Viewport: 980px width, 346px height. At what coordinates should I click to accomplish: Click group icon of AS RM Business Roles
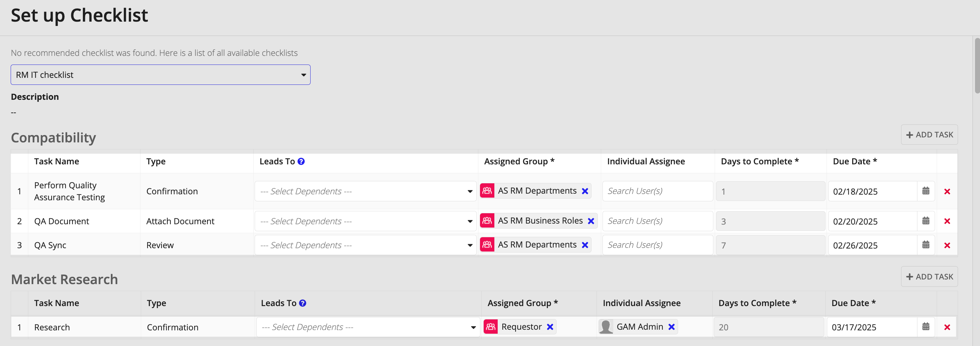click(x=487, y=221)
